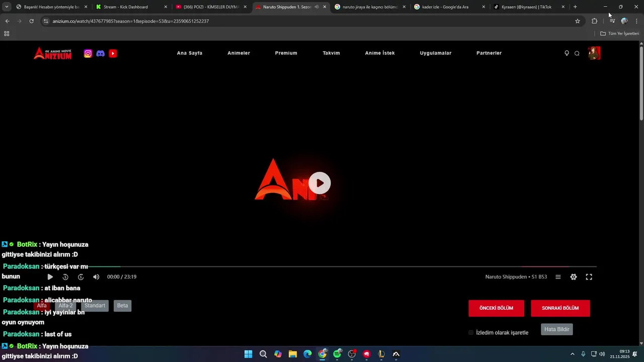Open File Explorer from the taskbar
The height and width of the screenshot is (362, 644).
click(293, 354)
